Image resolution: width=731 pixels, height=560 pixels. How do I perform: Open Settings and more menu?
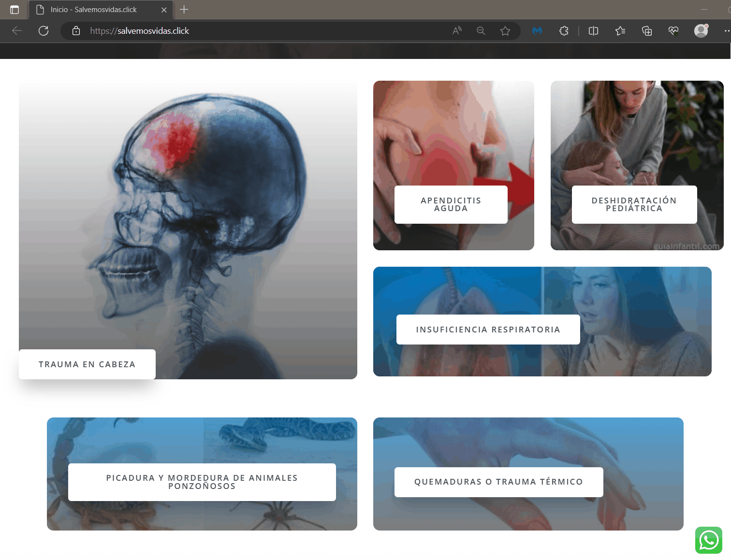click(x=726, y=31)
